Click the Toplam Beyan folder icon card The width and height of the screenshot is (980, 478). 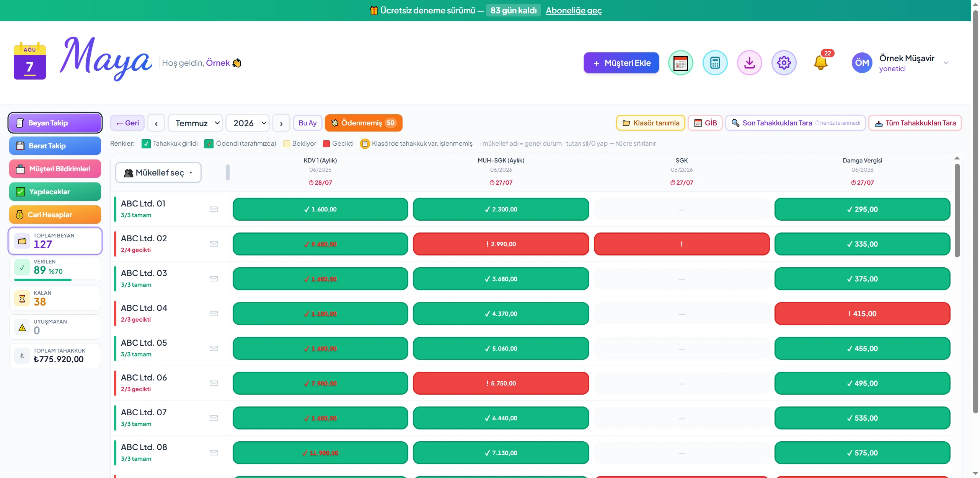(22, 241)
